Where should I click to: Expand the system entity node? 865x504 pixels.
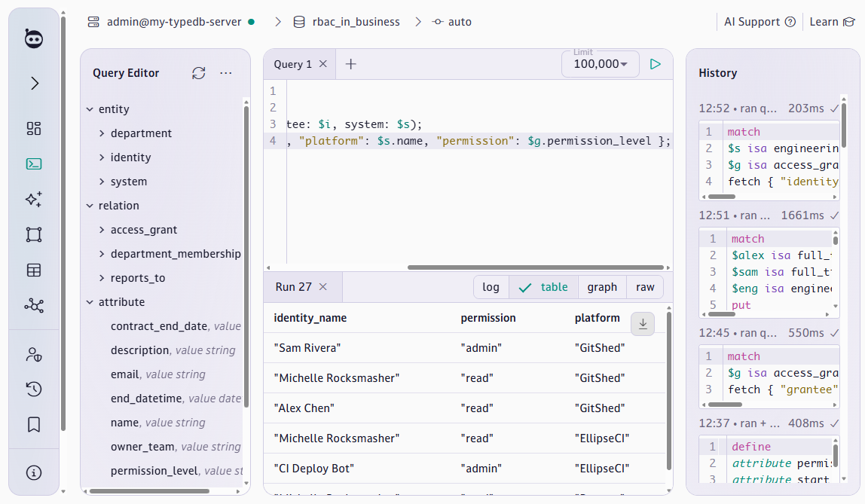102,182
